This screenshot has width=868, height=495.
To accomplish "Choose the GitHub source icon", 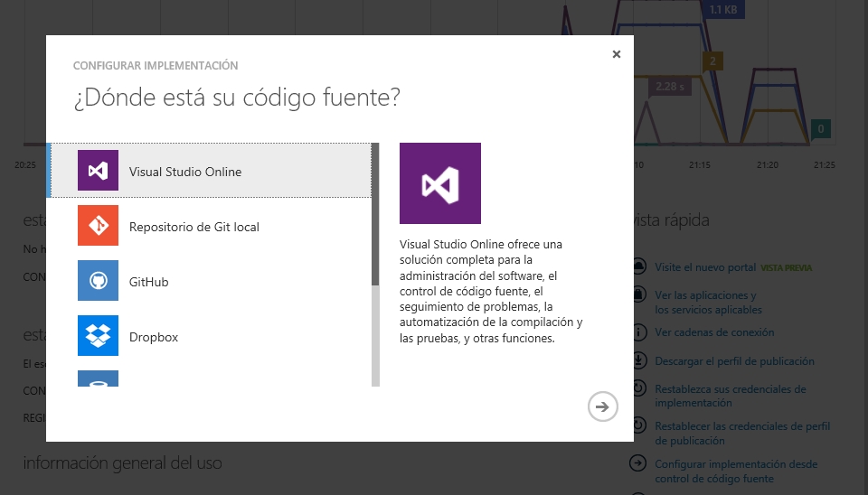I will 98,280.
